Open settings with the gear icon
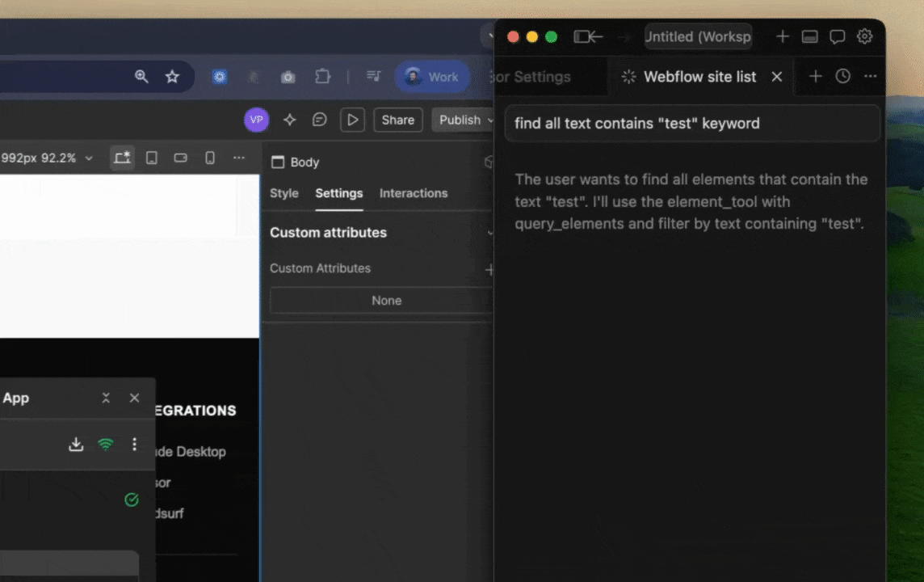Image resolution: width=924 pixels, height=582 pixels. coord(865,36)
